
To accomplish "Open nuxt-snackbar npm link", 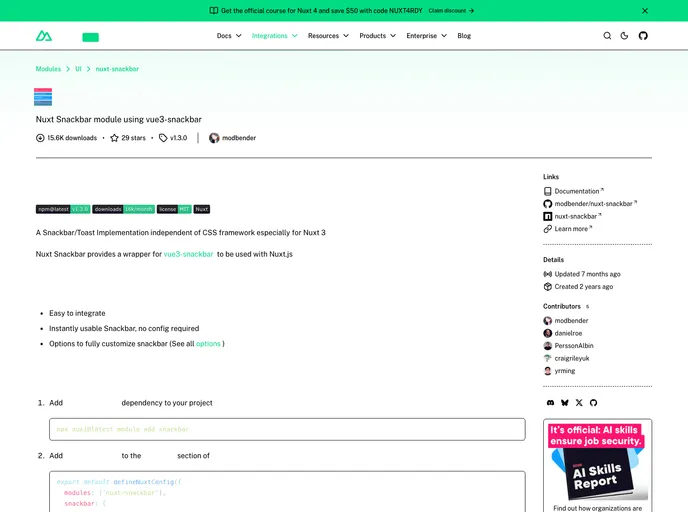I will coord(576,216).
